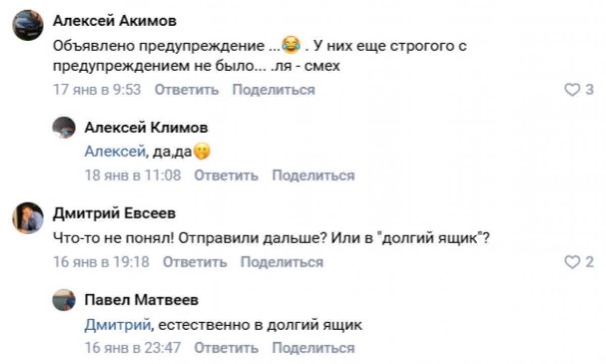Click the name Алексей Климов
This screenshot has width=606, height=364.
tap(146, 128)
